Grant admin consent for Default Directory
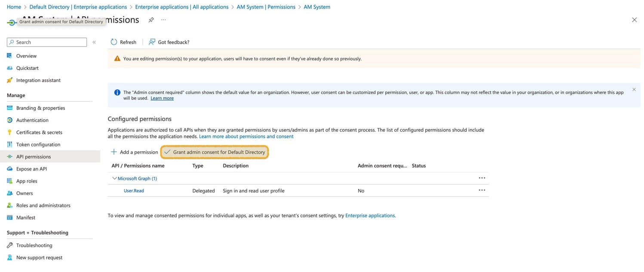This screenshot has width=644, height=272. point(214,152)
